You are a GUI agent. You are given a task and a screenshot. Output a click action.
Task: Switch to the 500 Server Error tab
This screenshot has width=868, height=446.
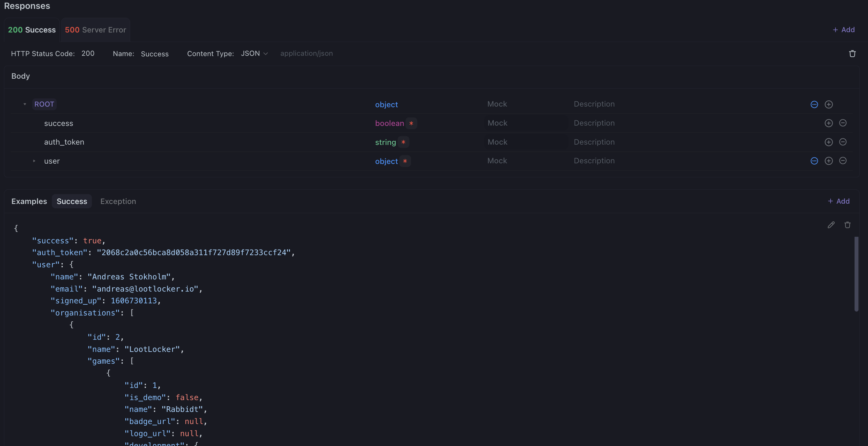click(95, 30)
